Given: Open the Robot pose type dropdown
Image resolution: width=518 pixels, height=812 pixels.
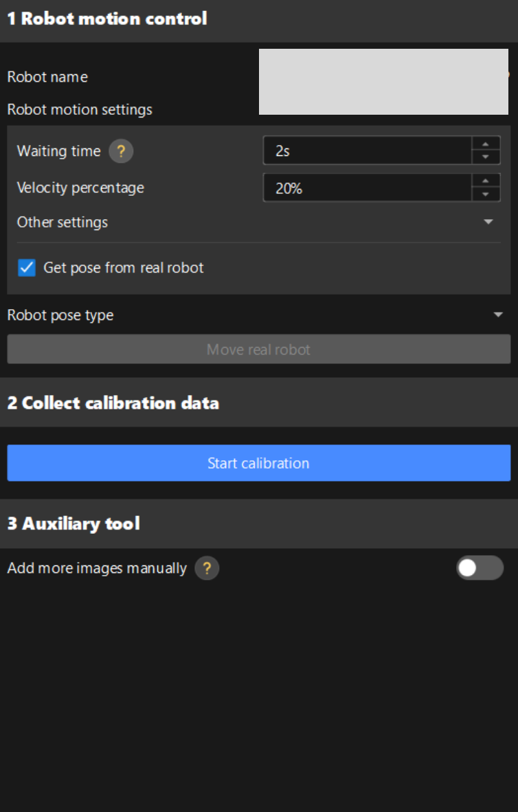Looking at the screenshot, I should click(x=497, y=315).
